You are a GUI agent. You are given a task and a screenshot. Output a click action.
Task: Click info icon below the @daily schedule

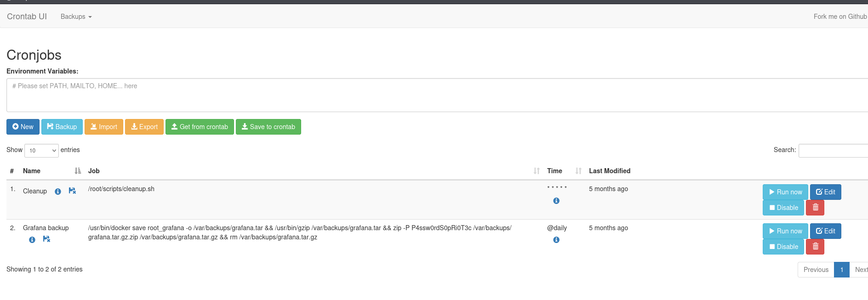(556, 240)
